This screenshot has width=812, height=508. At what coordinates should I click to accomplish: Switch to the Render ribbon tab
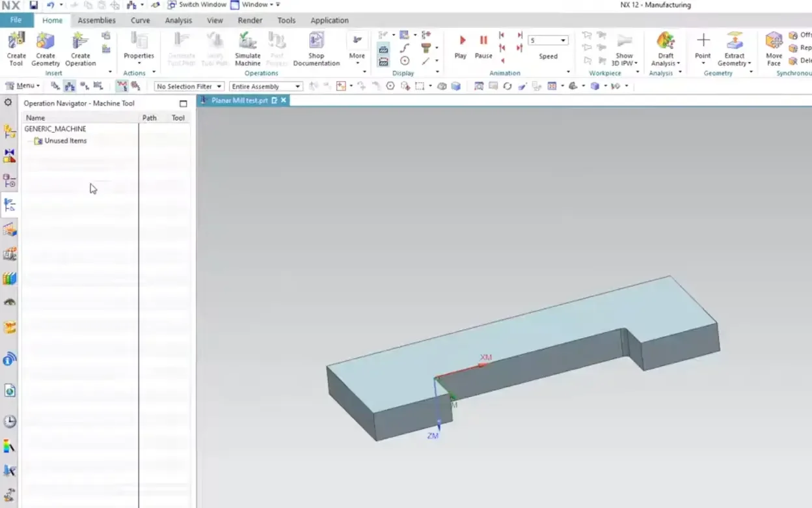[250, 20]
